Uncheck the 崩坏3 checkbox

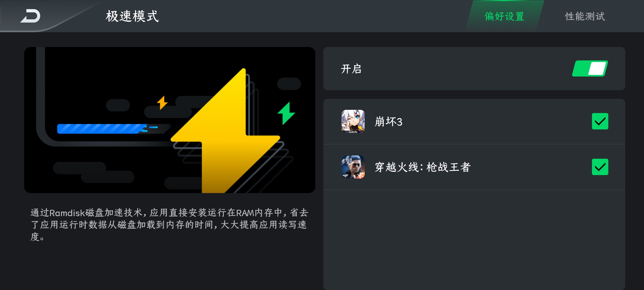click(600, 121)
